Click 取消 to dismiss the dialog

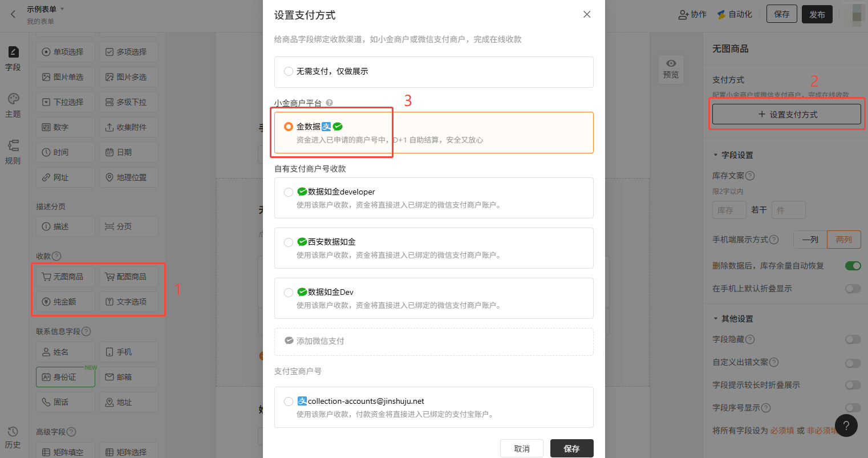pos(521,448)
